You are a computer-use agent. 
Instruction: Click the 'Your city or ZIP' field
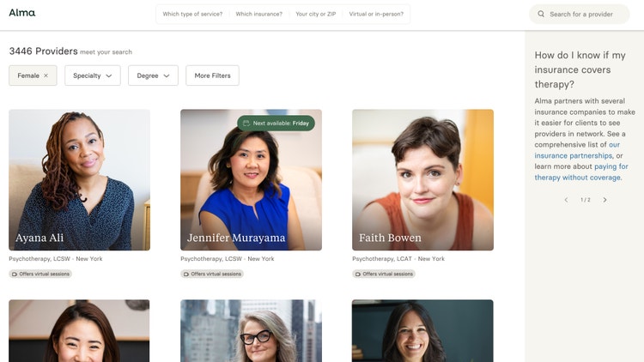click(x=314, y=14)
